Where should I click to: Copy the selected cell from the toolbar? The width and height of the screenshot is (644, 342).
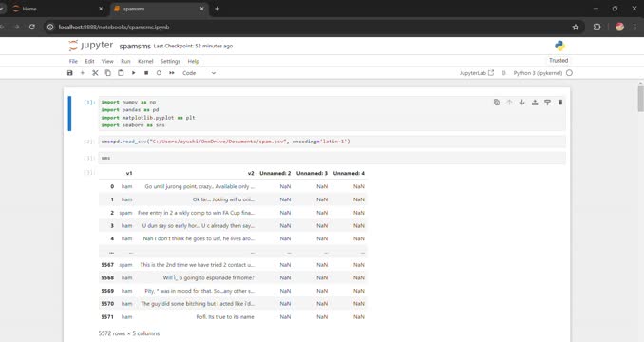point(108,73)
